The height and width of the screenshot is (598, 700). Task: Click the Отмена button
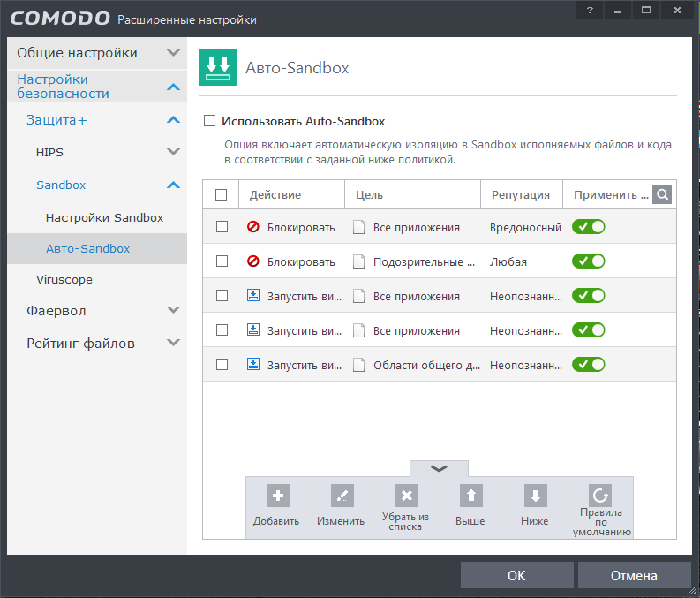coord(635,575)
